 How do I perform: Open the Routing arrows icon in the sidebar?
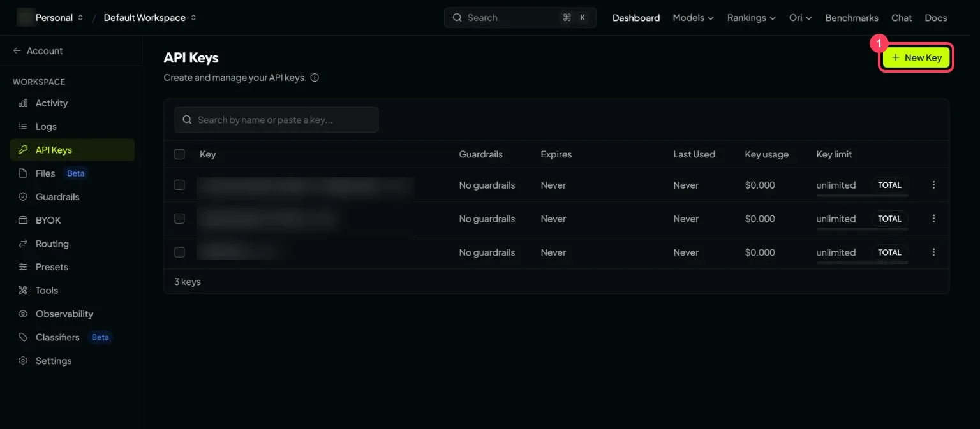point(23,244)
